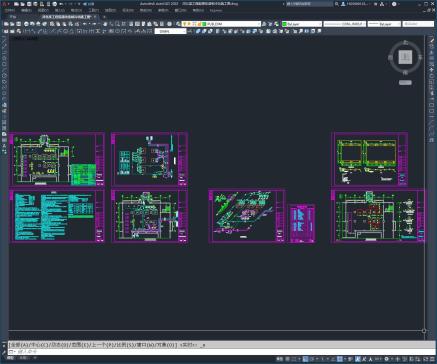Select the Line tool in the draw toolbar
This screenshot has height=364, width=437.
point(5,40)
